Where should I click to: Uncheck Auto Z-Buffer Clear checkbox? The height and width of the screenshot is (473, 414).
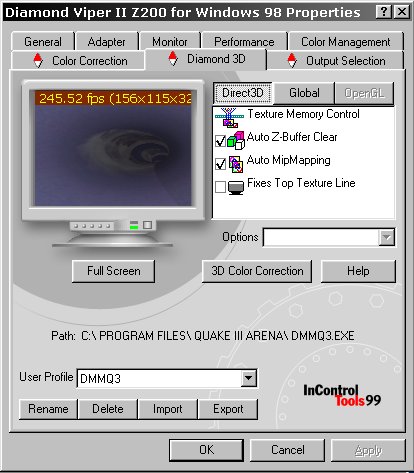point(220,141)
